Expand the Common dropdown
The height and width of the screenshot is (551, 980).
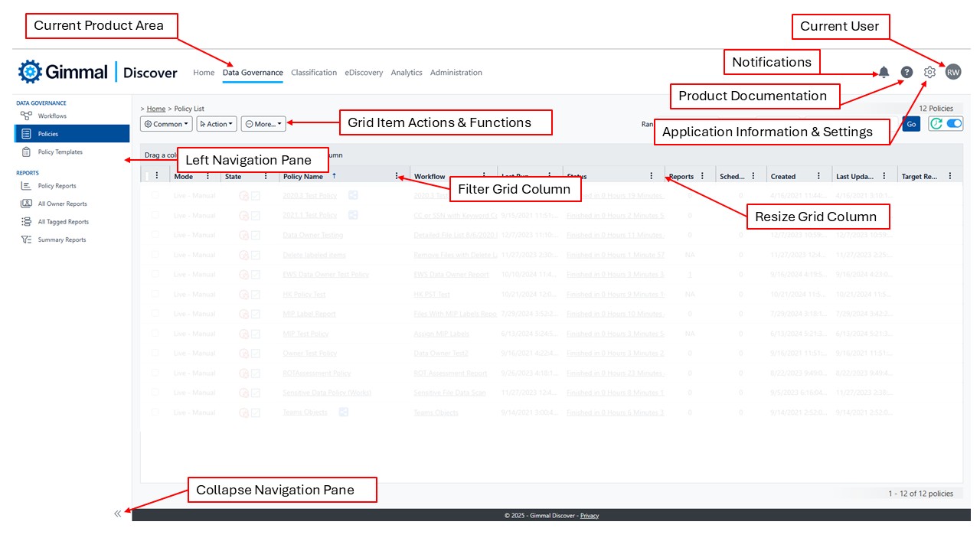point(166,124)
